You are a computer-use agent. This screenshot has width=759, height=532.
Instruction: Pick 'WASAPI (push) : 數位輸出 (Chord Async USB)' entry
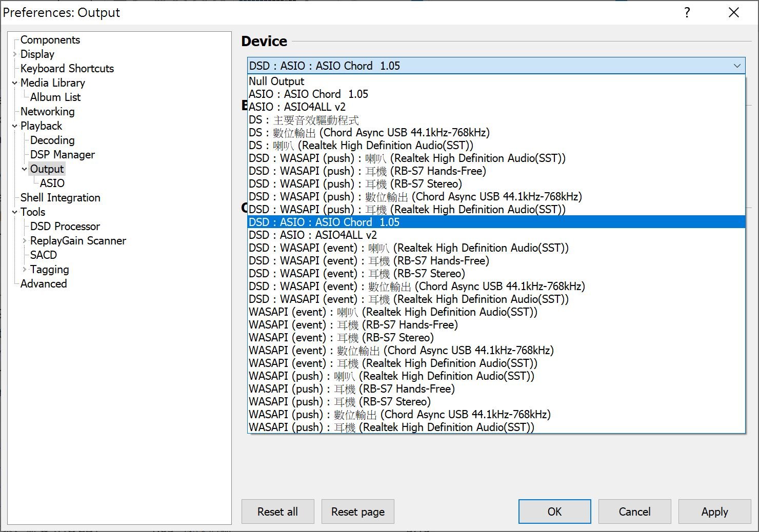(496, 414)
